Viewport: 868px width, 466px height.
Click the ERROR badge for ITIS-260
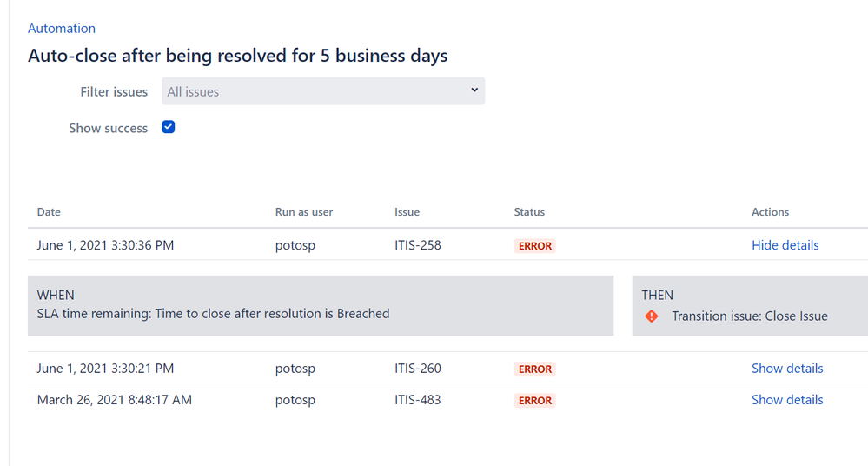point(534,369)
